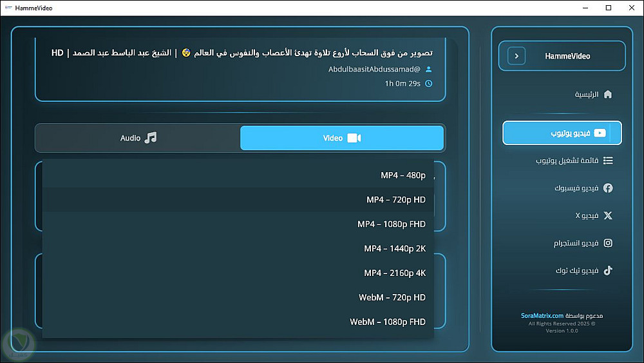
Task: Click the X logo icon
Action: (x=608, y=215)
